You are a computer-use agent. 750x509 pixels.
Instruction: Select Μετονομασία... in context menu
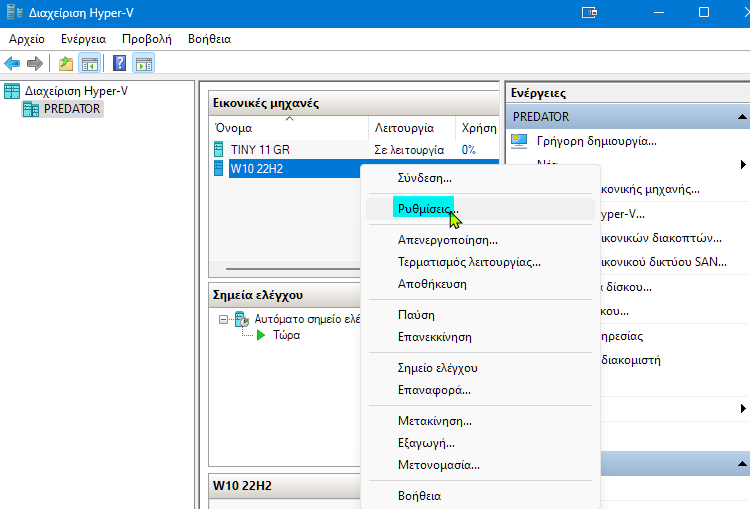pos(480,465)
